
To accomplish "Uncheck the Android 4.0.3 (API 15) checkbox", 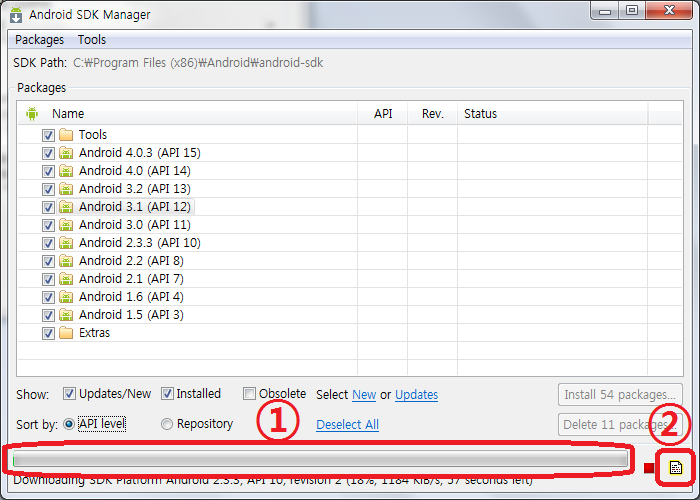I will click(x=48, y=153).
